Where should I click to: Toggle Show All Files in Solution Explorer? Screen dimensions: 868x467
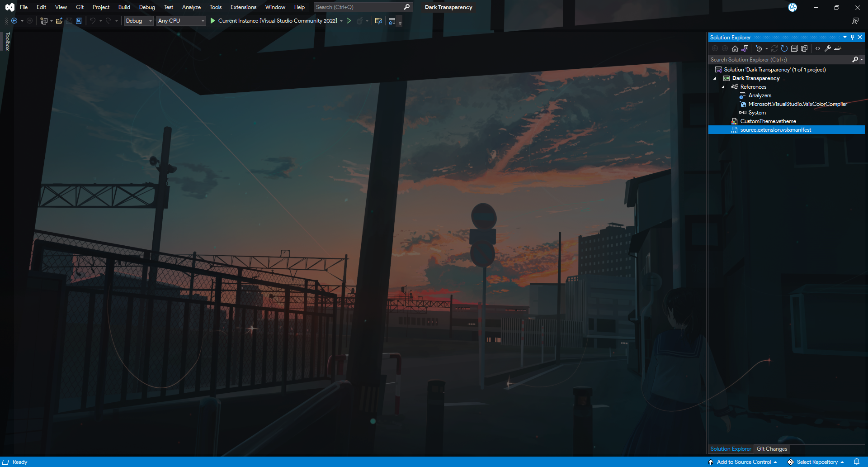(804, 48)
